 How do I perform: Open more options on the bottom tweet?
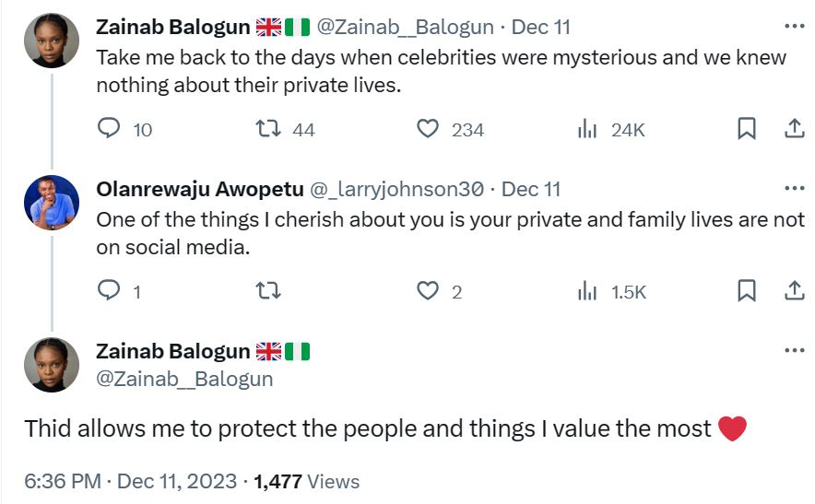coord(794,351)
